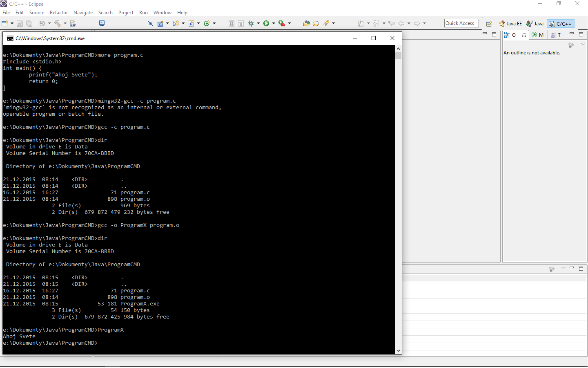The image size is (588, 368).
Task: Run the program with the green Run icon
Action: pyautogui.click(x=266, y=23)
